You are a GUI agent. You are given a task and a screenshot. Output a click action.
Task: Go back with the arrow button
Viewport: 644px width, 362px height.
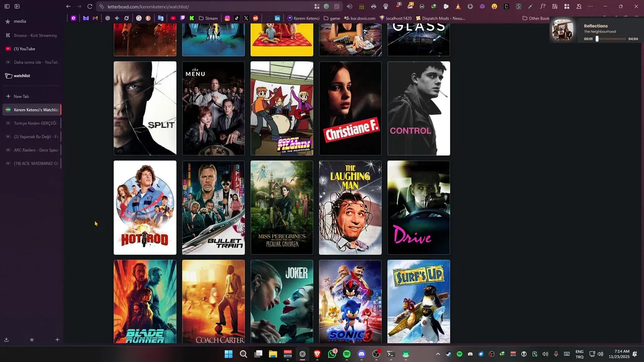tap(68, 7)
